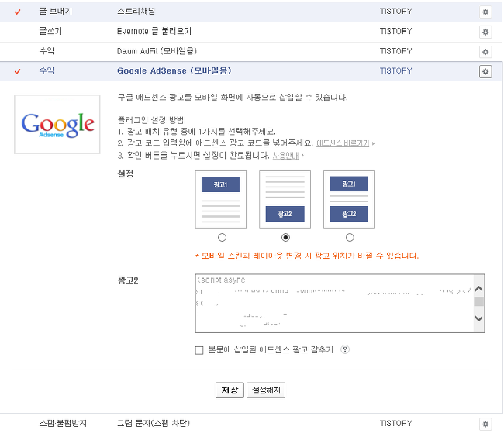Click the 스팸·불펌방지 category label
Screen dimensions: 504x433
tap(63, 423)
